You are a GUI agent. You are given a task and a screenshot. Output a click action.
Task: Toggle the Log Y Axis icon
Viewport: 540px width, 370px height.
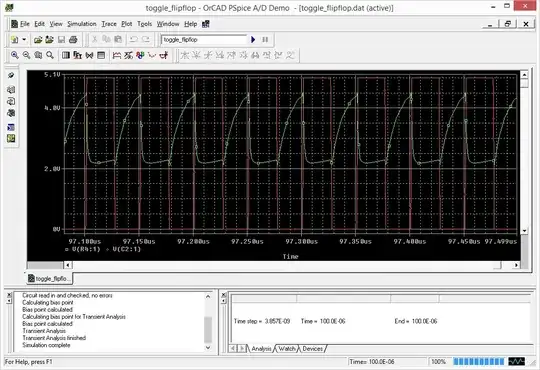[101, 55]
